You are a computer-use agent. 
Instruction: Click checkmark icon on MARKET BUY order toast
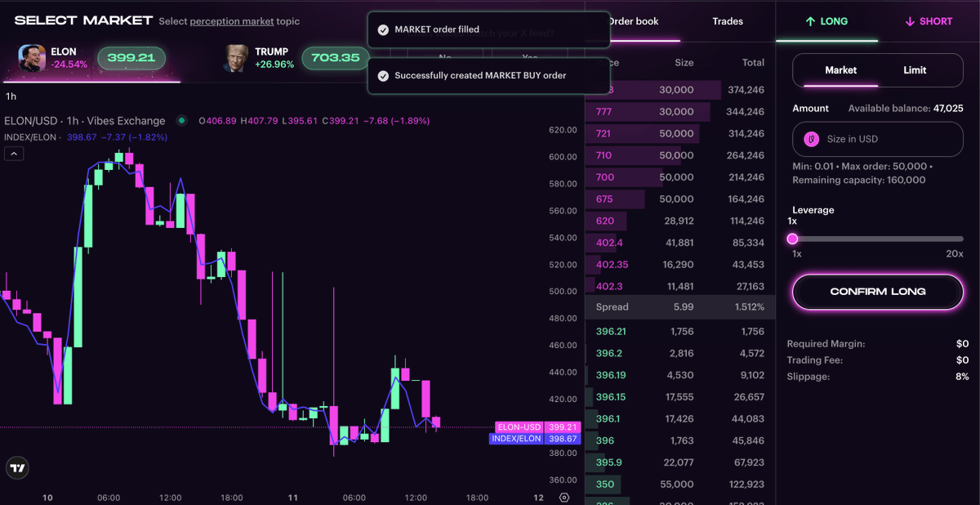383,75
